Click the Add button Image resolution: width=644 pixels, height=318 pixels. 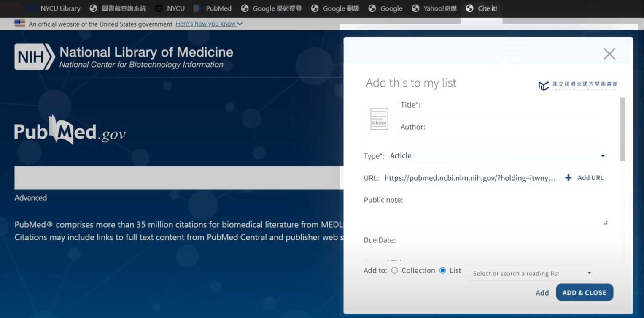(x=542, y=293)
